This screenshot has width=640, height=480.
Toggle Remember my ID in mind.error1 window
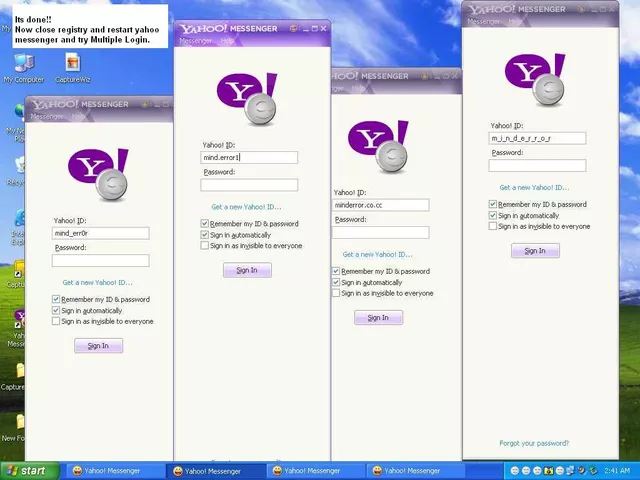[x=204, y=224]
